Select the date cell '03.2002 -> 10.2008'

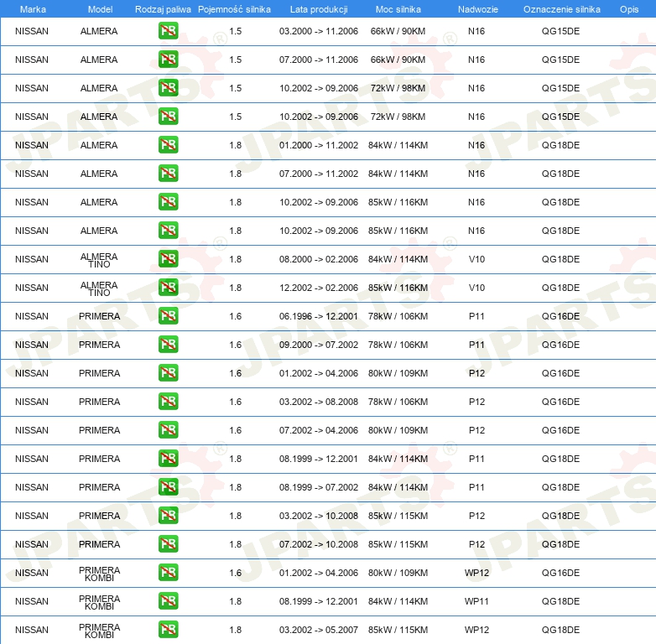(x=319, y=516)
